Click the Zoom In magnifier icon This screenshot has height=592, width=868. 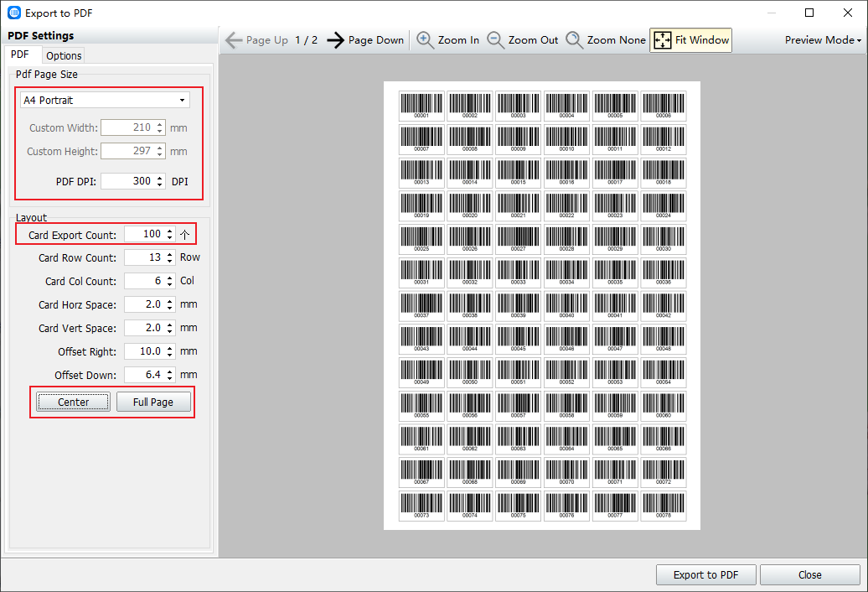425,40
